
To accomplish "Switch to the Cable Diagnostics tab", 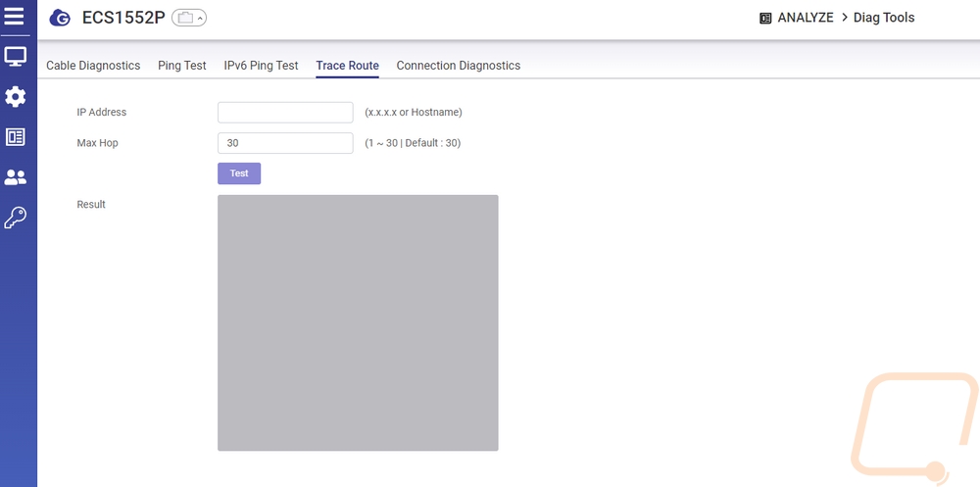I will click(93, 66).
